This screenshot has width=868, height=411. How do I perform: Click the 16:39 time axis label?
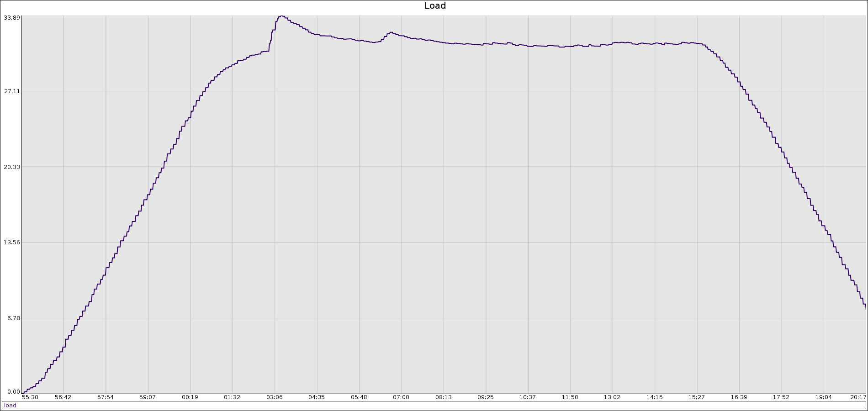click(739, 397)
